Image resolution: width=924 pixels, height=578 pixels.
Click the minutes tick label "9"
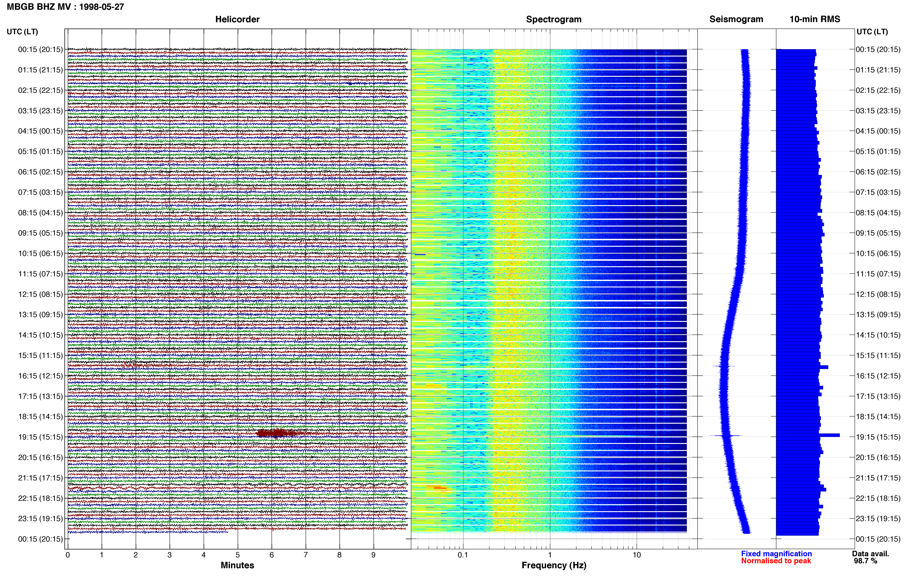pos(374,555)
